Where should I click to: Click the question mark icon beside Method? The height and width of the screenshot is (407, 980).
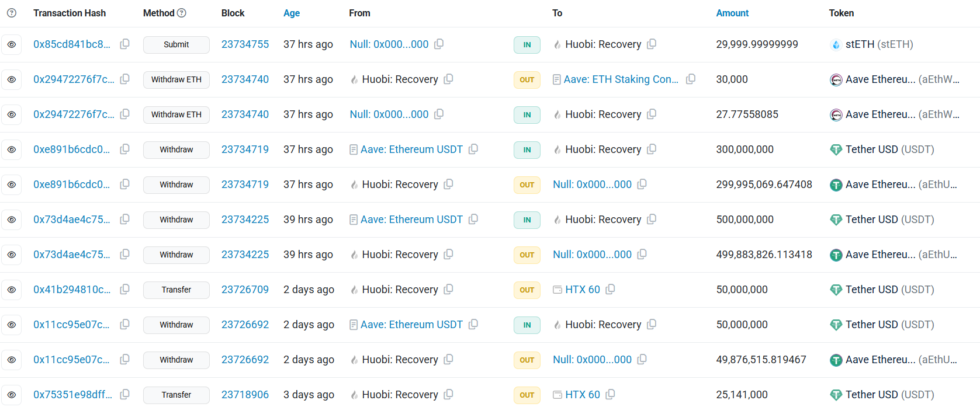[182, 13]
